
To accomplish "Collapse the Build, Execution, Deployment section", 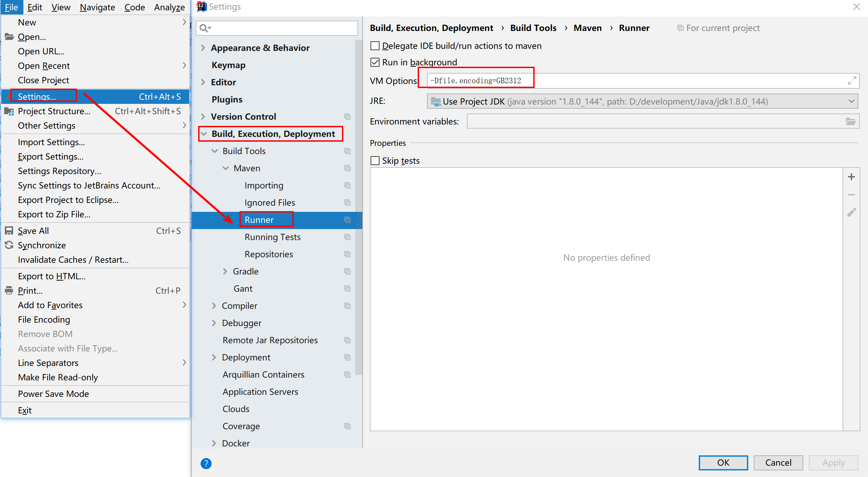I will click(x=204, y=134).
